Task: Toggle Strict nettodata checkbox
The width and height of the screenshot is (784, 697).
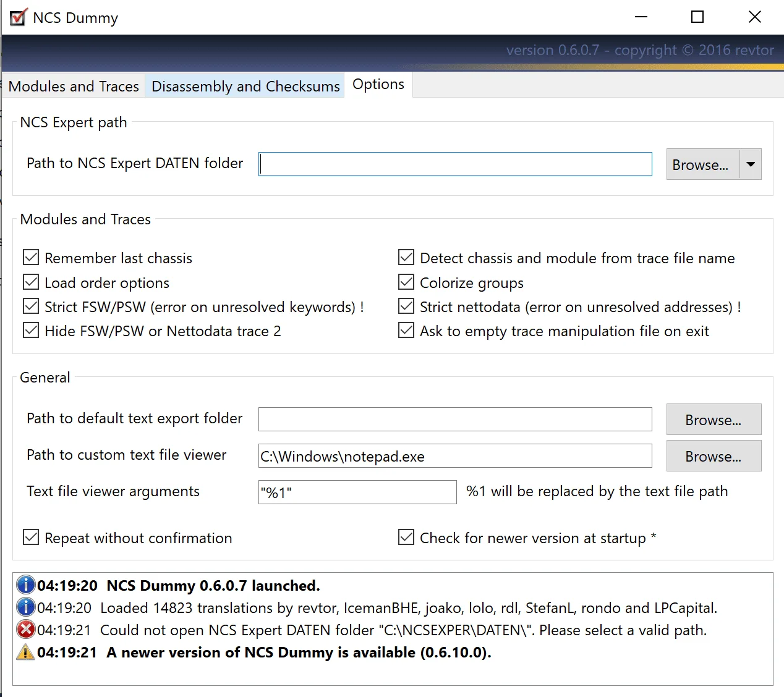Action: (x=406, y=306)
